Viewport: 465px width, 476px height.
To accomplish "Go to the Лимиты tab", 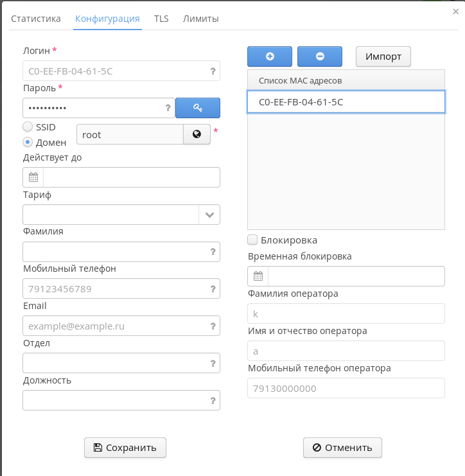I will pyautogui.click(x=201, y=19).
